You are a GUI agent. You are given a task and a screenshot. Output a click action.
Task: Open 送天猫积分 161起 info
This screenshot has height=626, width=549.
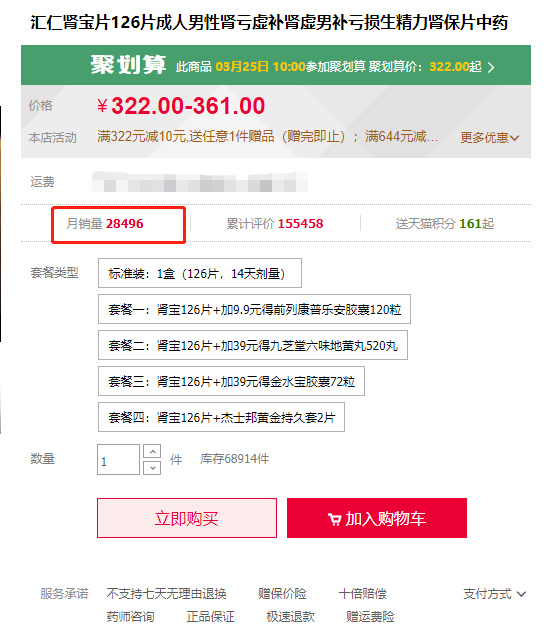(x=445, y=224)
